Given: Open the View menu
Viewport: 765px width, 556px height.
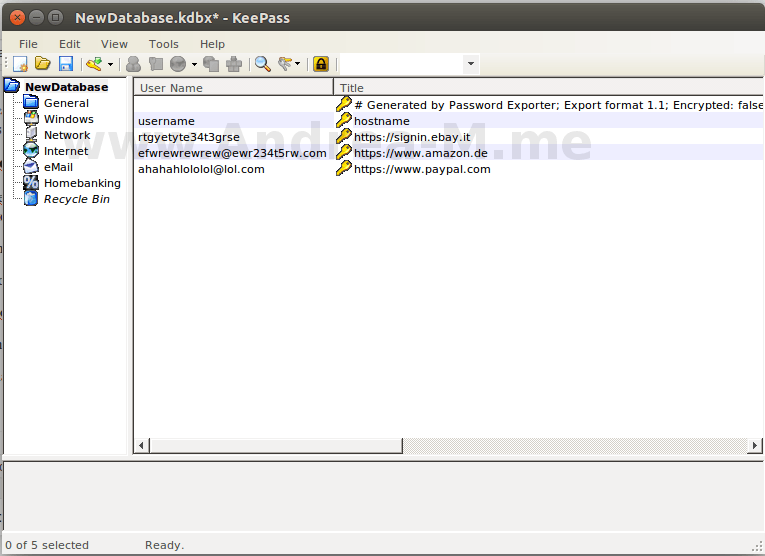Looking at the screenshot, I should tap(114, 44).
